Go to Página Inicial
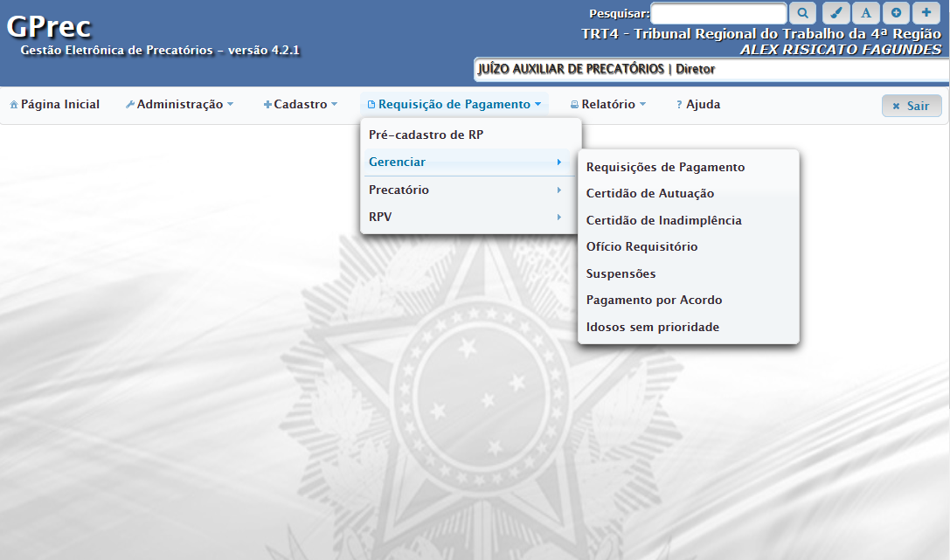This screenshot has width=950, height=560. tap(54, 104)
